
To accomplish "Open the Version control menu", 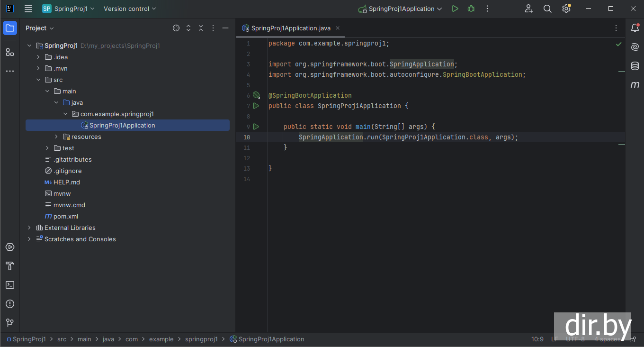I will point(130,9).
